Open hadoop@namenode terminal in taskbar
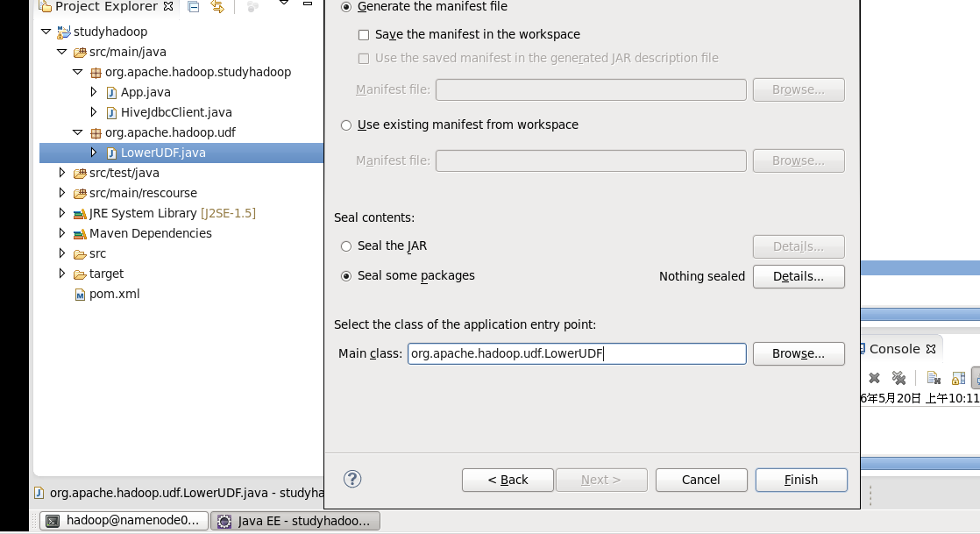This screenshot has height=534, width=980. pyautogui.click(x=124, y=520)
